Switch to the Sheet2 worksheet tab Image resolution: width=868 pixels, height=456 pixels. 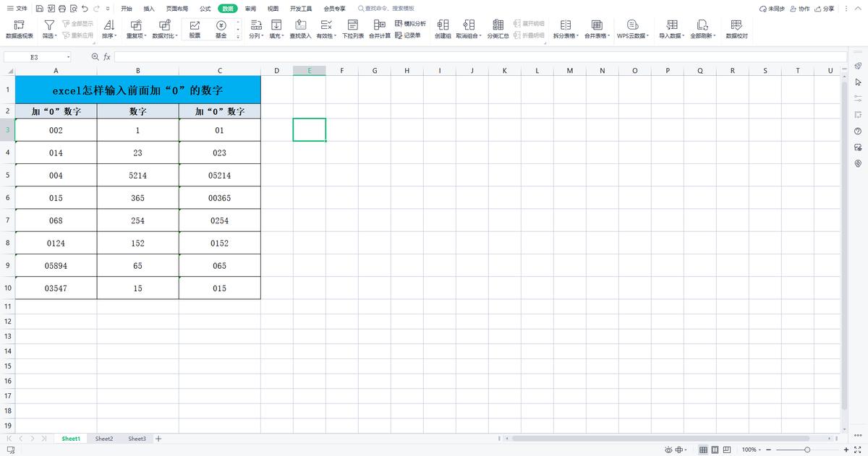pyautogui.click(x=103, y=438)
